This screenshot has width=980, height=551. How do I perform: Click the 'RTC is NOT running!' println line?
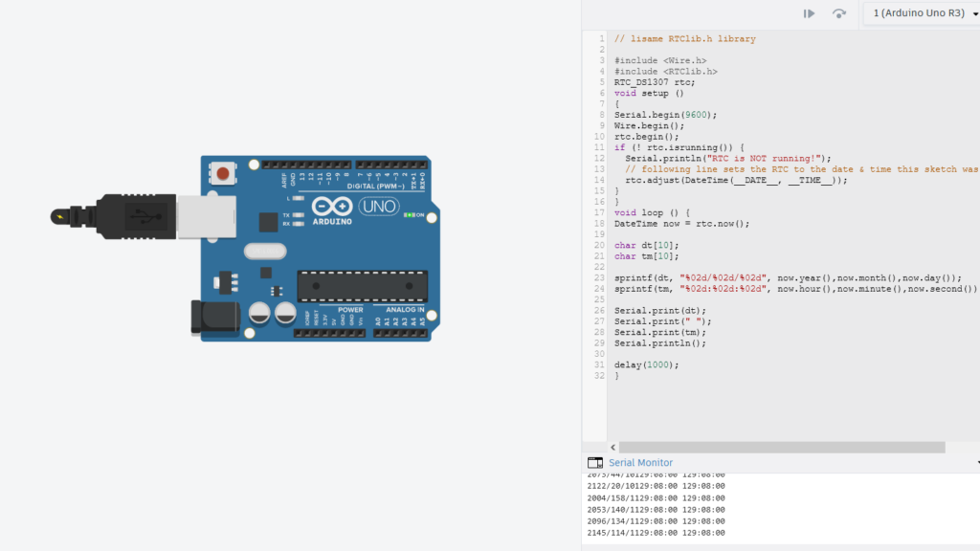click(728, 159)
